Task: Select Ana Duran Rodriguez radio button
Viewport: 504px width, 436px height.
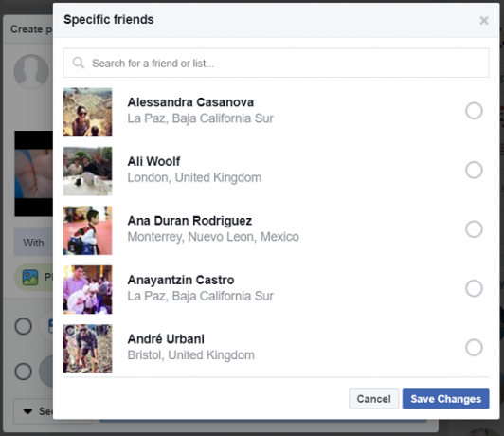Action: pos(474,229)
